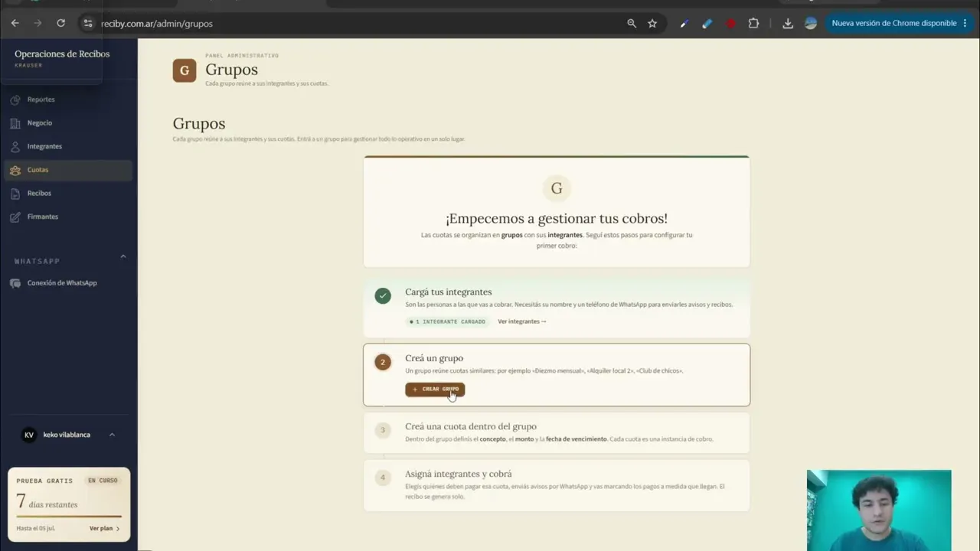980x551 pixels.
Task: Click the pen extension icon in Chrome toolbar
Action: pyautogui.click(x=684, y=23)
